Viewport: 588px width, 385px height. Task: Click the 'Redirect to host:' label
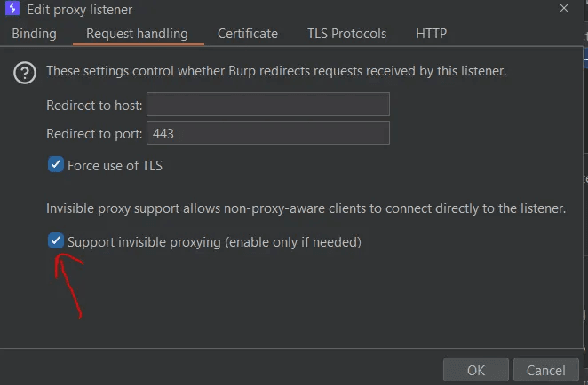point(94,106)
